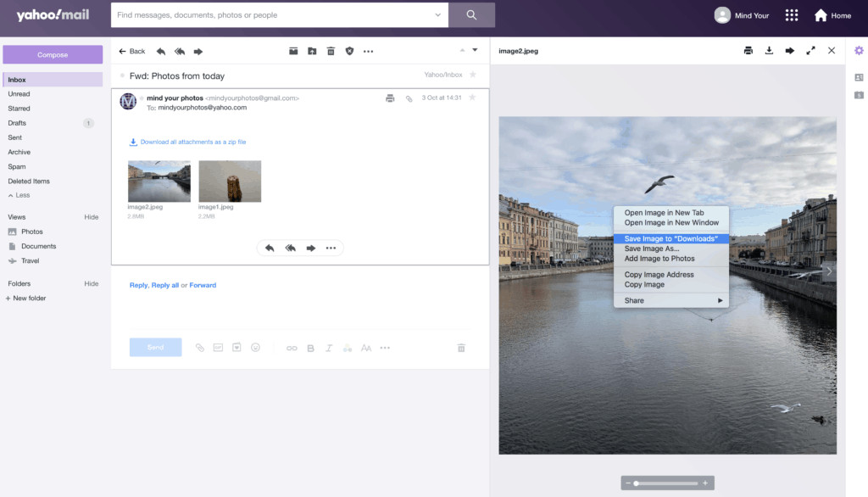This screenshot has width=868, height=497.
Task: Insert emoji in reply toolbar
Action: tap(255, 348)
